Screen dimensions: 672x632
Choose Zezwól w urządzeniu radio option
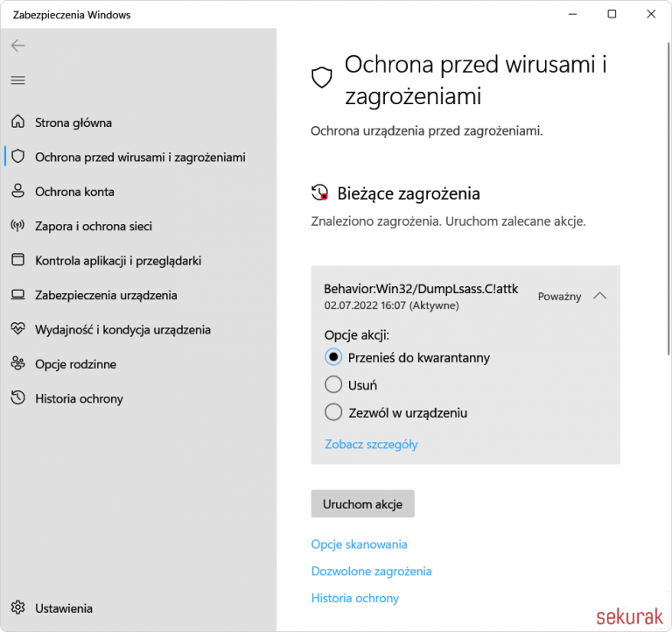333,412
